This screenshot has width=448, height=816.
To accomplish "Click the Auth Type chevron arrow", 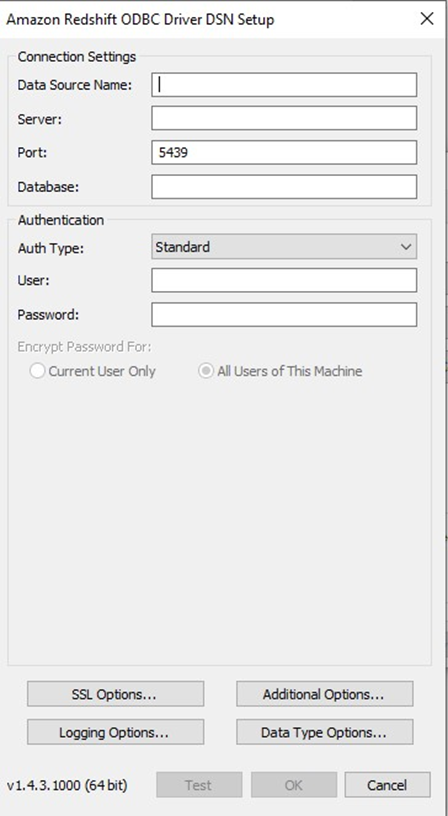I will pyautogui.click(x=406, y=247).
